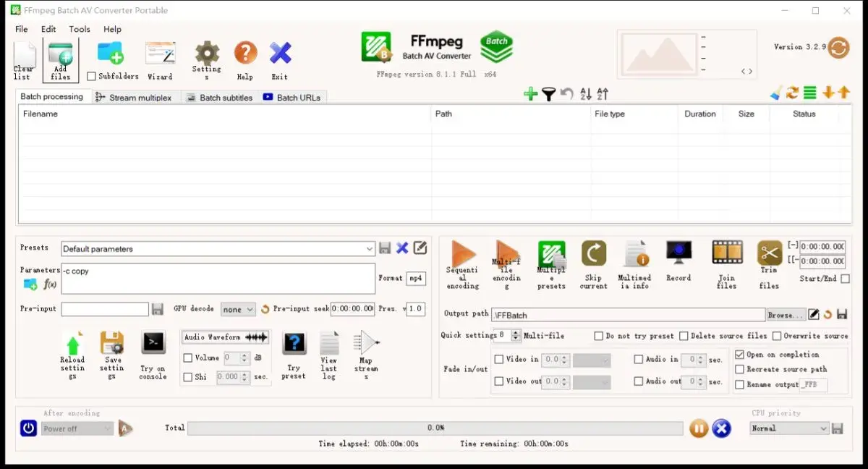The height and width of the screenshot is (469, 868).
Task: Adjust Quick settings spinner arrows
Action: (x=516, y=336)
